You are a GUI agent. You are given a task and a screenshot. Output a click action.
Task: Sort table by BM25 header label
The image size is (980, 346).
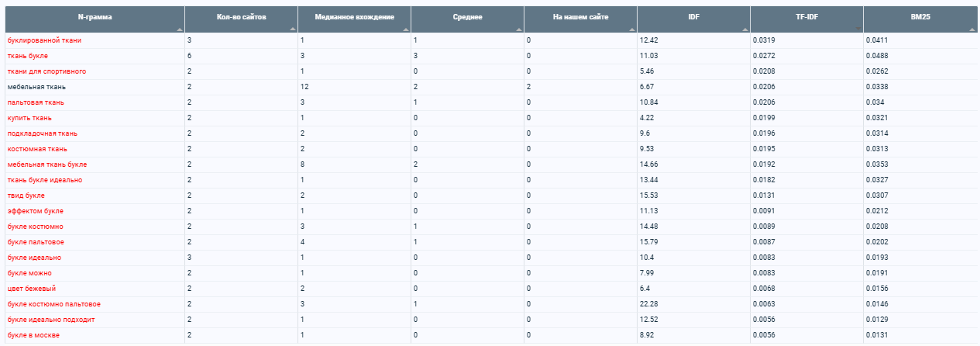pos(921,16)
